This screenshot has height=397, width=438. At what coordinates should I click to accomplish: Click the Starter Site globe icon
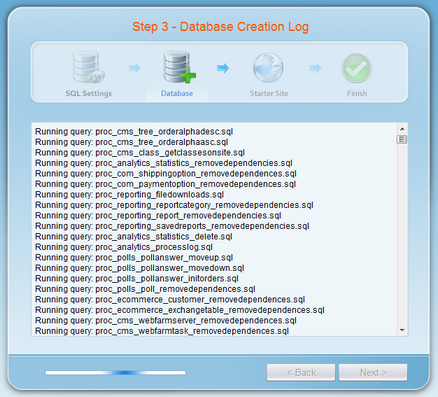pyautogui.click(x=268, y=68)
